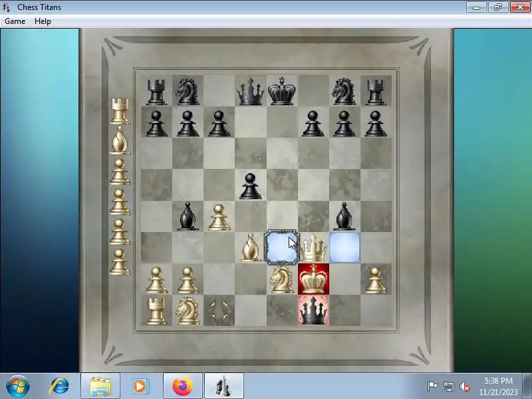Screen dimensions: 532x399
Task: Click the black knight on b8
Action: point(188,92)
